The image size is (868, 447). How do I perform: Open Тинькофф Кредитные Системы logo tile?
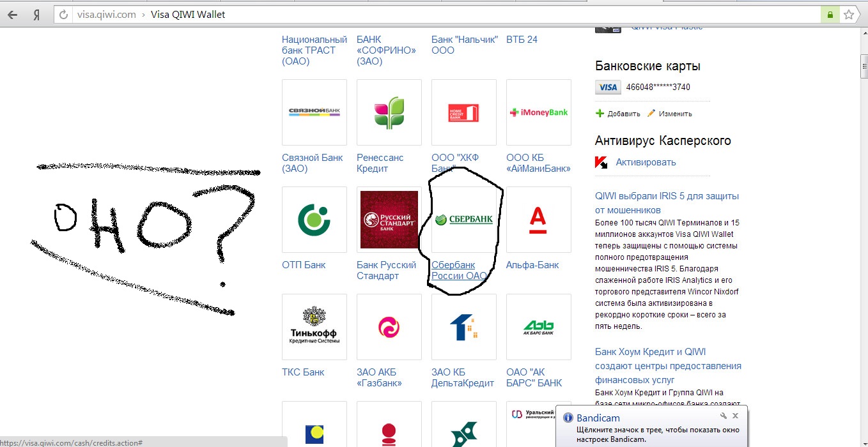click(x=314, y=327)
